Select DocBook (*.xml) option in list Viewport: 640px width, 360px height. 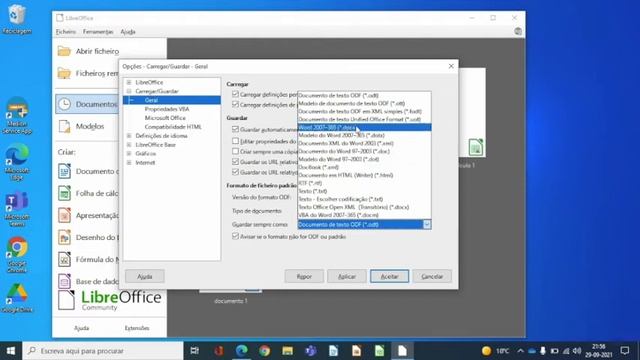(x=364, y=167)
